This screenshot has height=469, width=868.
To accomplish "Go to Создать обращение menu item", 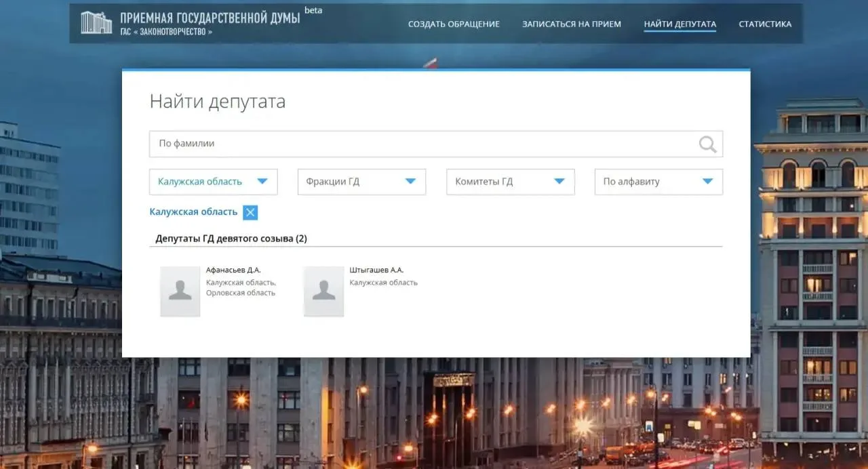I will click(x=454, y=24).
